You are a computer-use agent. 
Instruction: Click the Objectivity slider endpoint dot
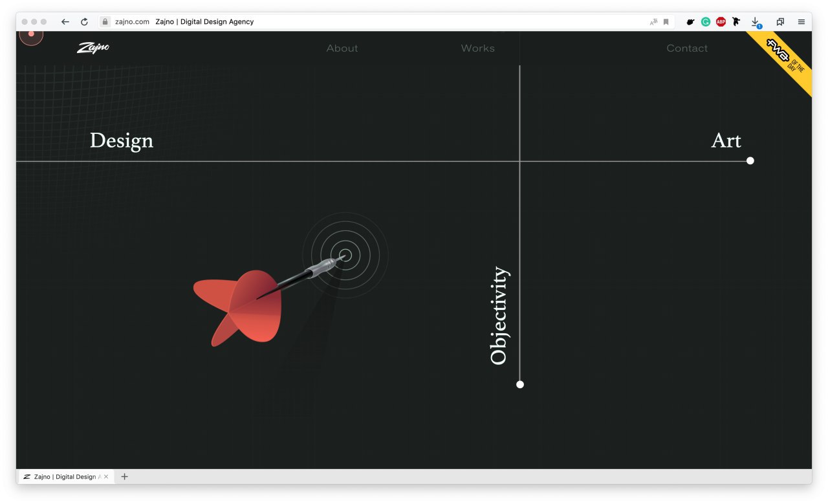(520, 384)
